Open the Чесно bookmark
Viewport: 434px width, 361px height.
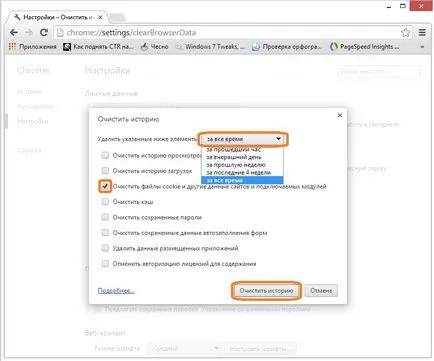154,47
